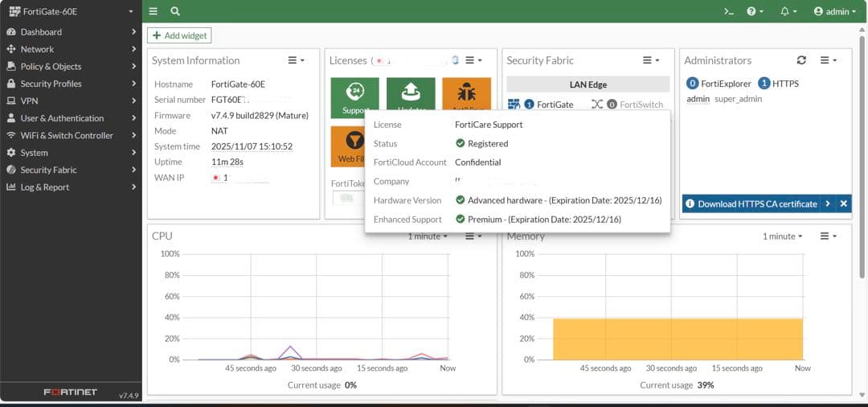
Task: Click the Security Profiles lock icon
Action: (x=10, y=84)
